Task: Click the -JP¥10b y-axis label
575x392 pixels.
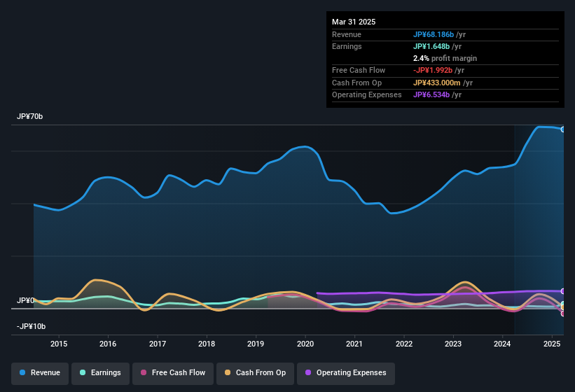Action: click(32, 326)
